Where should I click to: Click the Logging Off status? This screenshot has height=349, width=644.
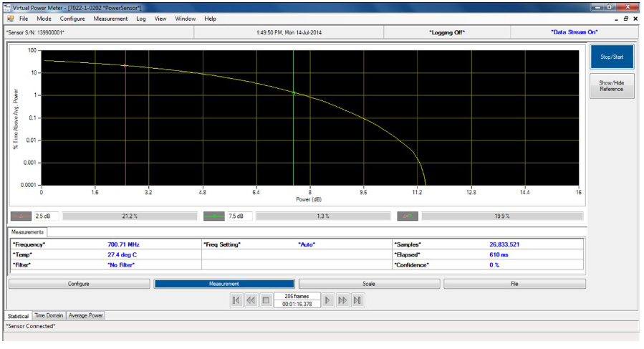(x=447, y=32)
